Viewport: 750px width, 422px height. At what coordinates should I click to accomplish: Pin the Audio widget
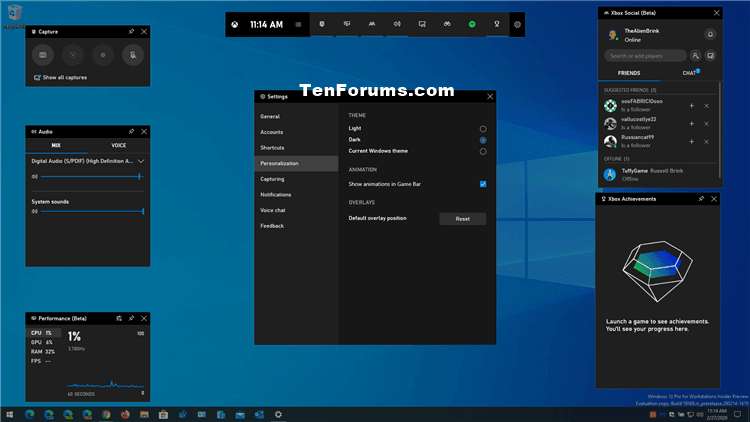click(x=131, y=131)
